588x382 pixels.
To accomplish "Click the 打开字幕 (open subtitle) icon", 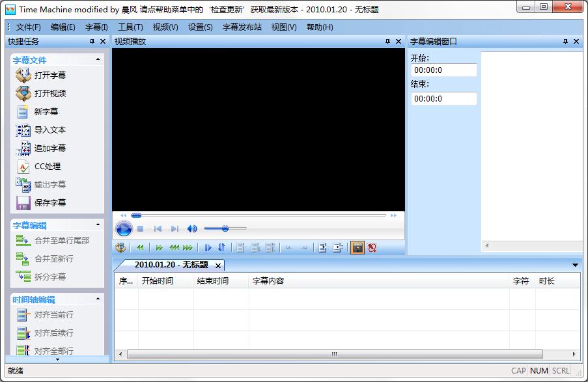I will coord(23,75).
